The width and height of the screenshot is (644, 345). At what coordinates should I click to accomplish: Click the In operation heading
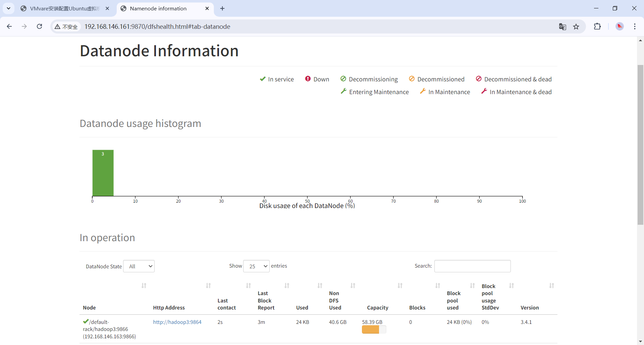coord(107,238)
